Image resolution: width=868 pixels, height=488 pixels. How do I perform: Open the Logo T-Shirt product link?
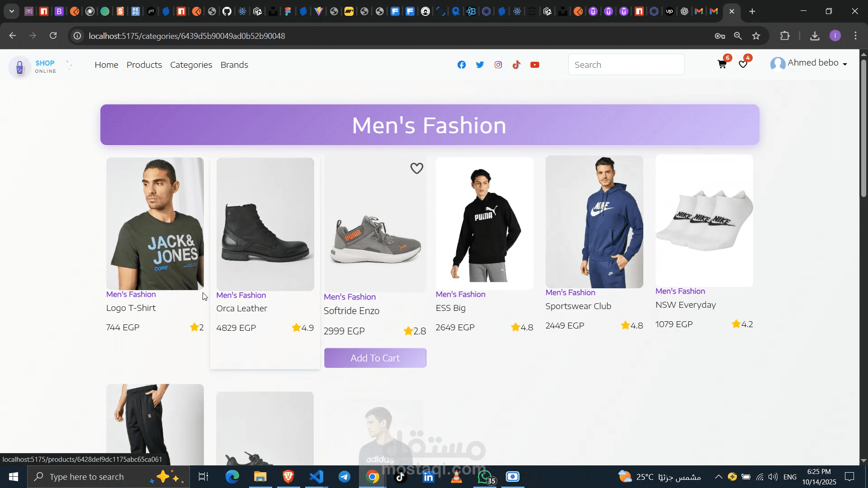[131, 308]
